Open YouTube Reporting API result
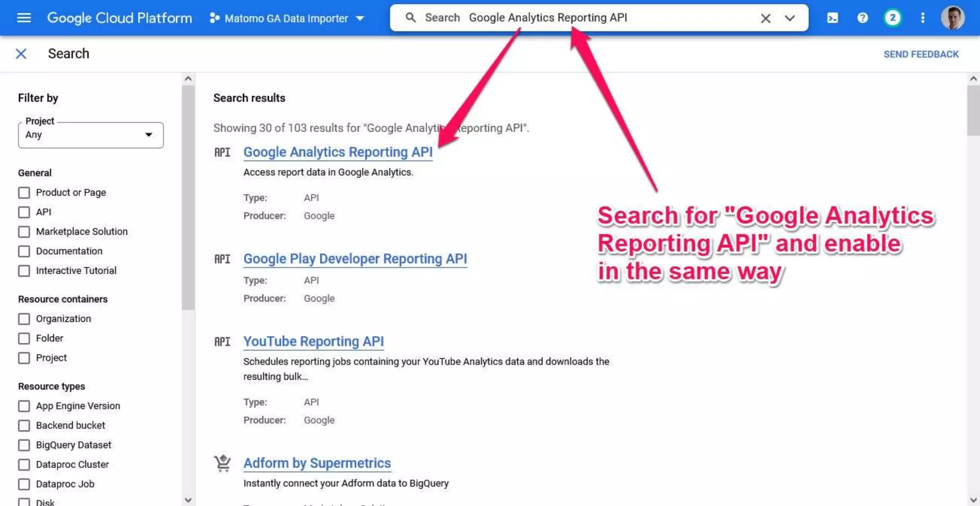This screenshot has height=506, width=980. pos(313,341)
